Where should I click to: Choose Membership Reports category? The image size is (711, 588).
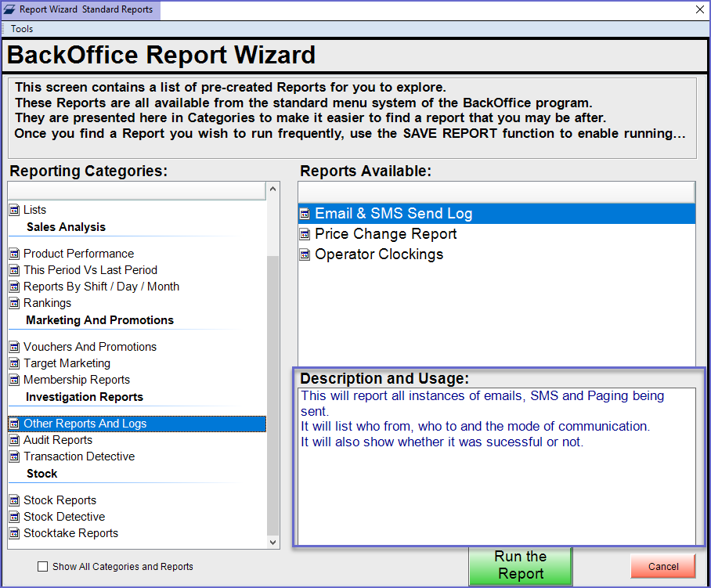76,380
